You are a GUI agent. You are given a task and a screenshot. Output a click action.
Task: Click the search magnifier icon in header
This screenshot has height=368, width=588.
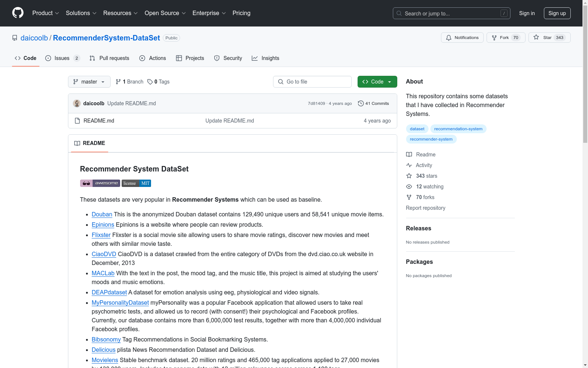[399, 13]
